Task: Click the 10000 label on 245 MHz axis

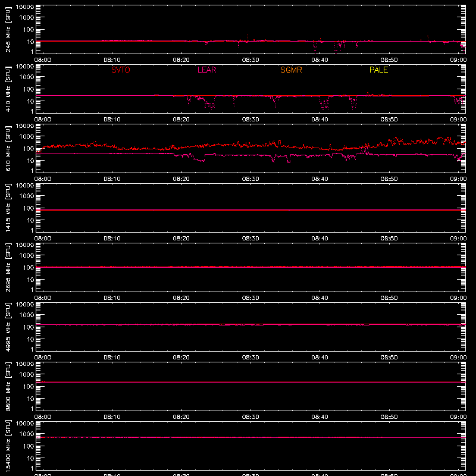Action: click(25, 7)
